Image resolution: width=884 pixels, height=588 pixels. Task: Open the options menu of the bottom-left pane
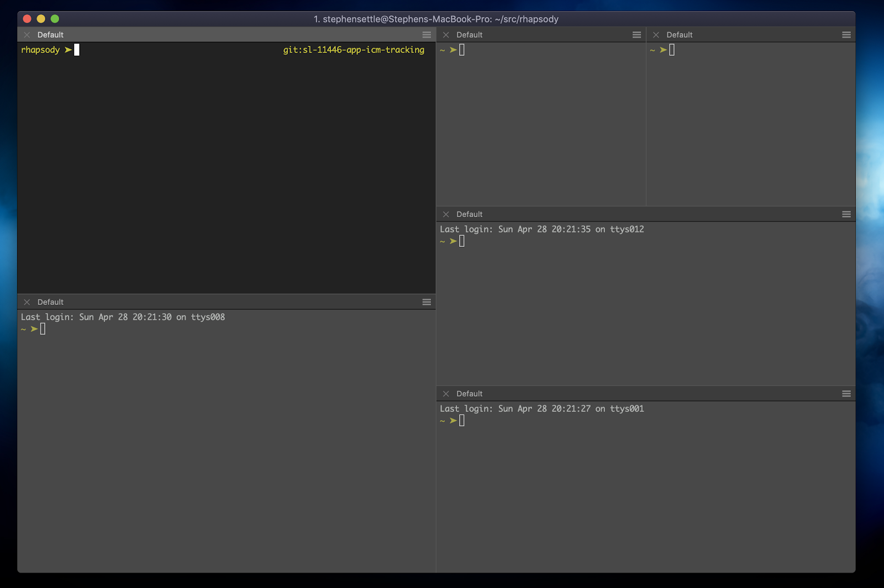point(427,302)
